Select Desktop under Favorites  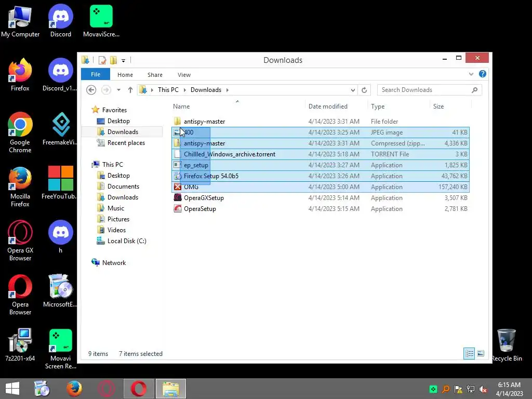(x=118, y=121)
